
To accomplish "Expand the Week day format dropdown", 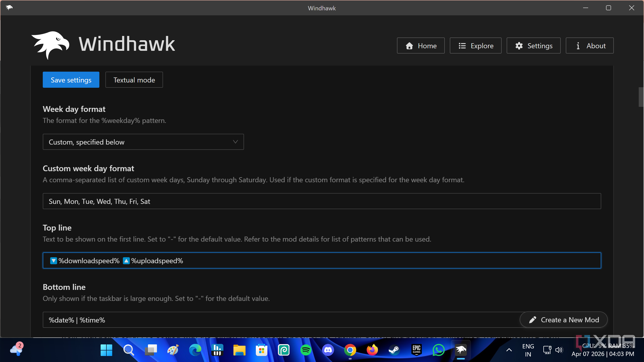I will point(143,142).
